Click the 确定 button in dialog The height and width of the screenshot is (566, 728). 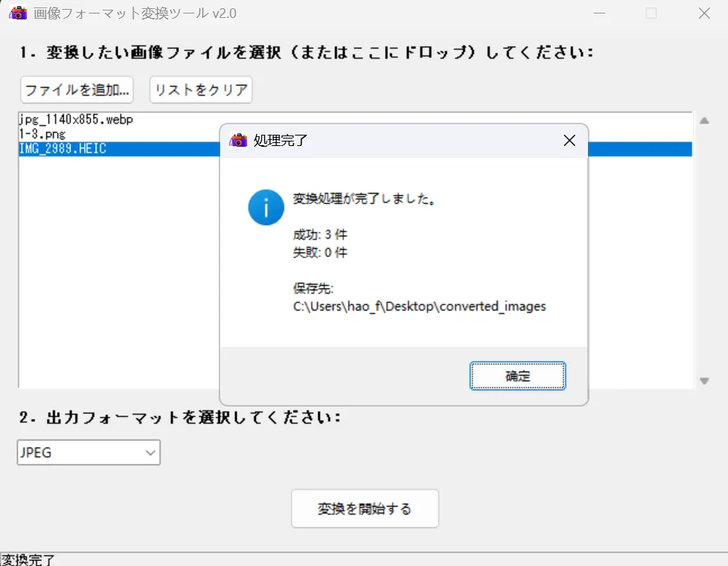point(518,376)
